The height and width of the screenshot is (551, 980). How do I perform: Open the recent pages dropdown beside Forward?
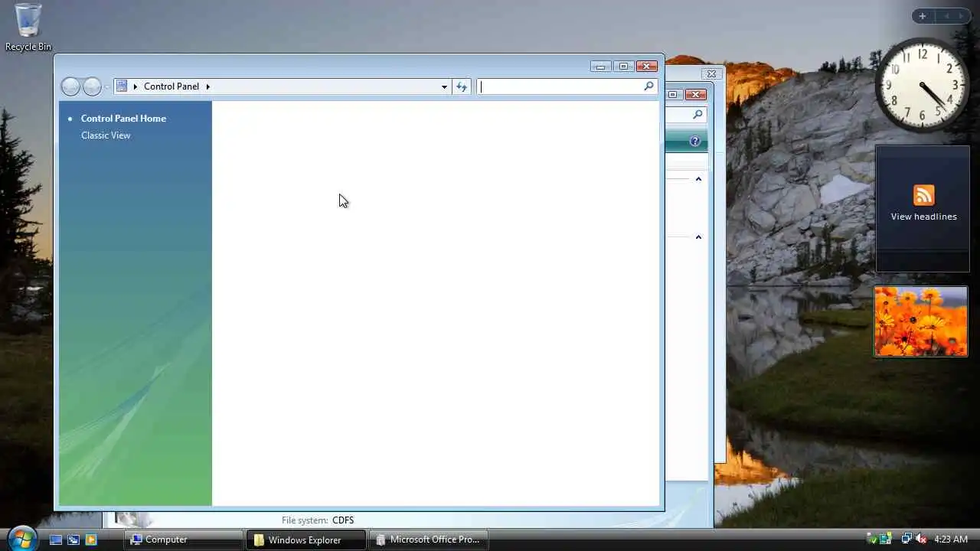(x=106, y=87)
